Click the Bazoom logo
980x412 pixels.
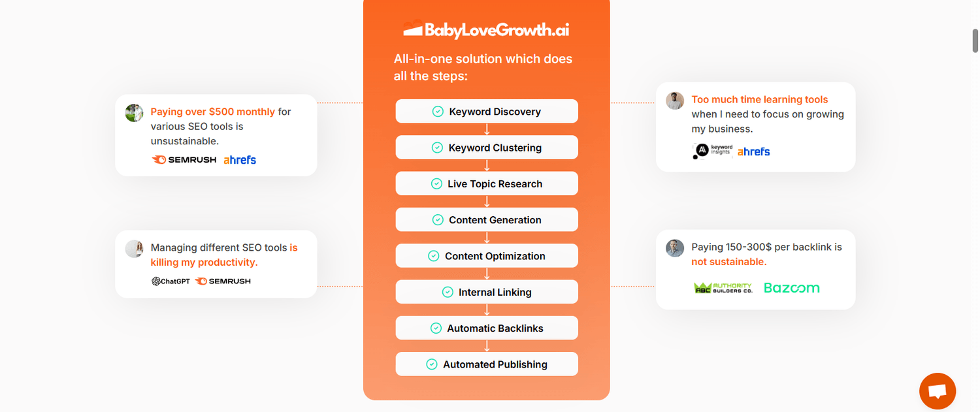pos(791,288)
